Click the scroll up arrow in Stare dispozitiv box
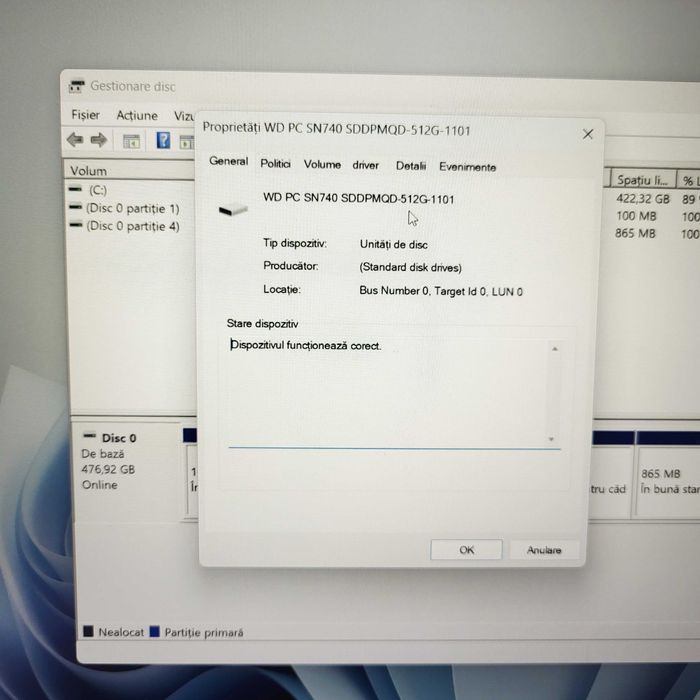The width and height of the screenshot is (700, 700). click(x=554, y=349)
